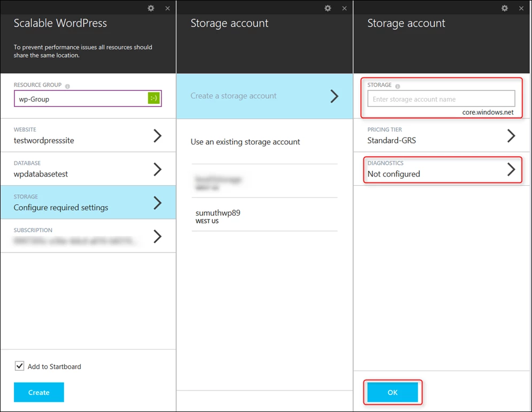Expand Subscription row chevron
The image size is (532, 412).
click(x=157, y=236)
